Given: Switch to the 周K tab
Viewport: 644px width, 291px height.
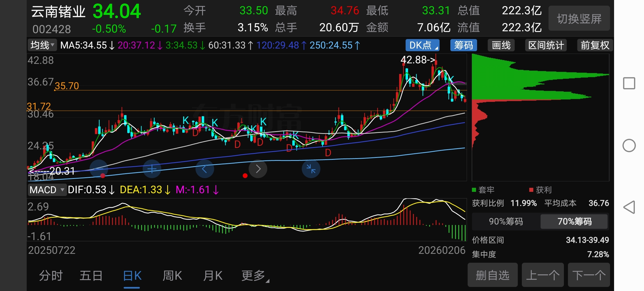Looking at the screenshot, I should pos(172,276).
